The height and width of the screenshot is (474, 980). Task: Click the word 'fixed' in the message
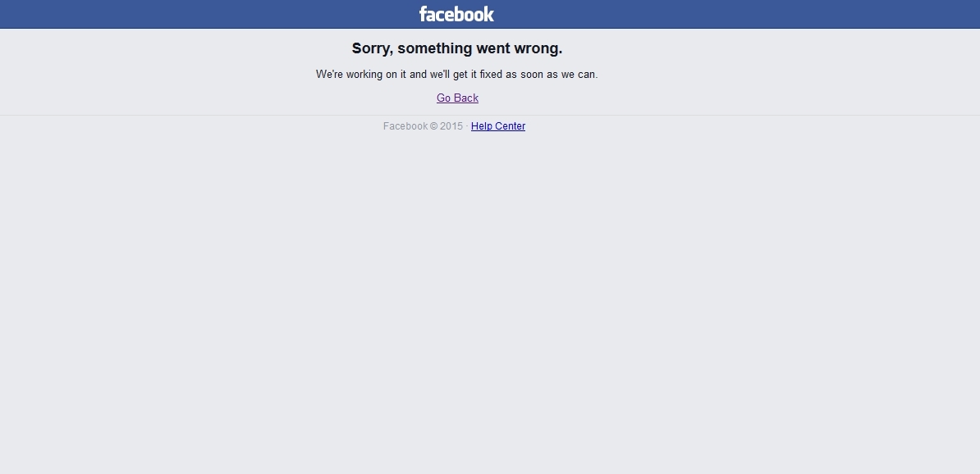tap(492, 75)
